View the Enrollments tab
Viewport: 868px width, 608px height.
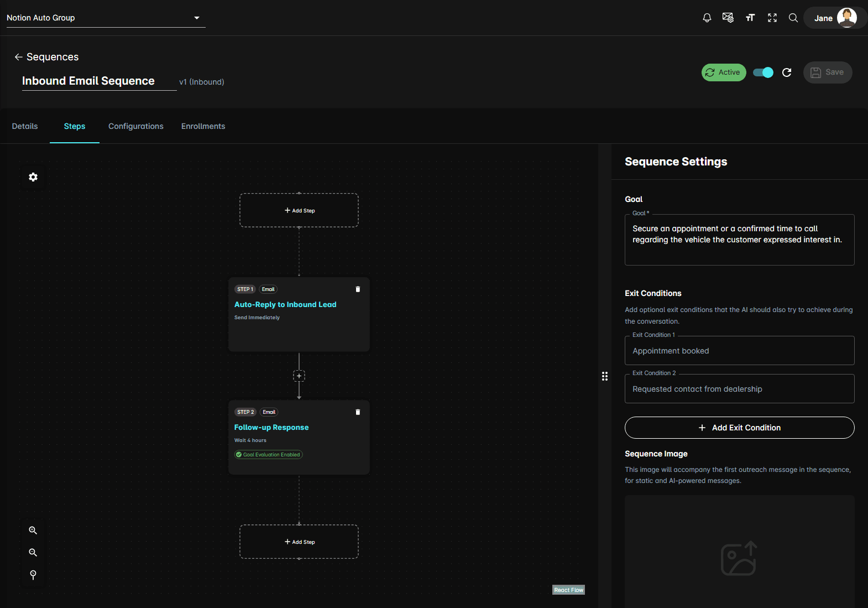coord(203,126)
